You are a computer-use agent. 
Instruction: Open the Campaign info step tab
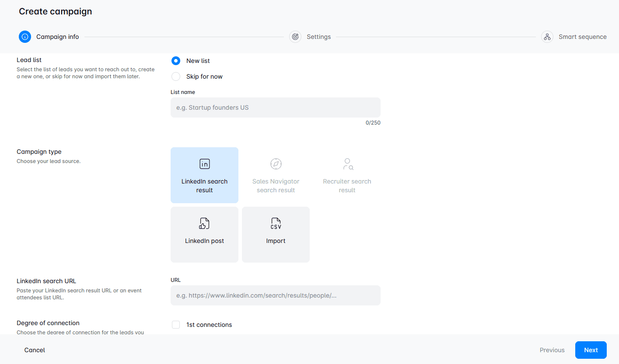point(49,37)
